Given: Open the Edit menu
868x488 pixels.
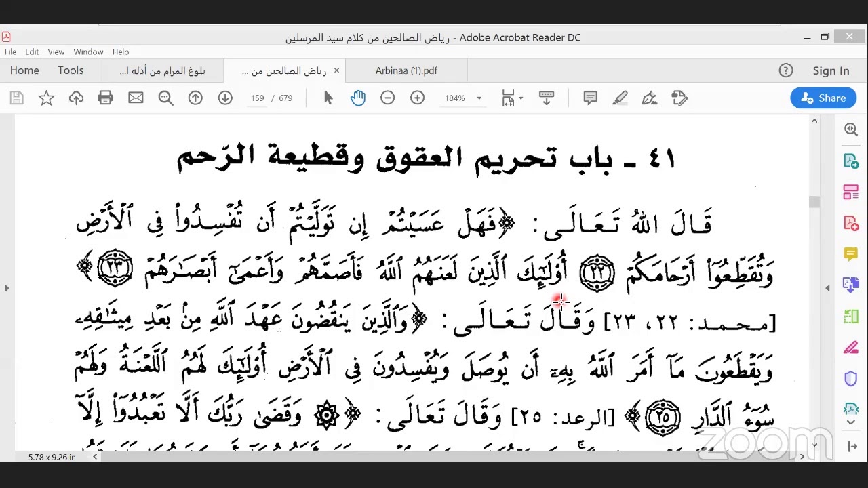Looking at the screenshot, I should pos(32,52).
